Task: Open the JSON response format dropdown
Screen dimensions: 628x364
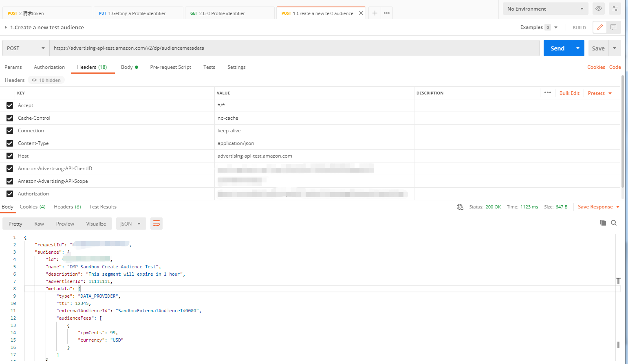Action: click(x=131, y=223)
